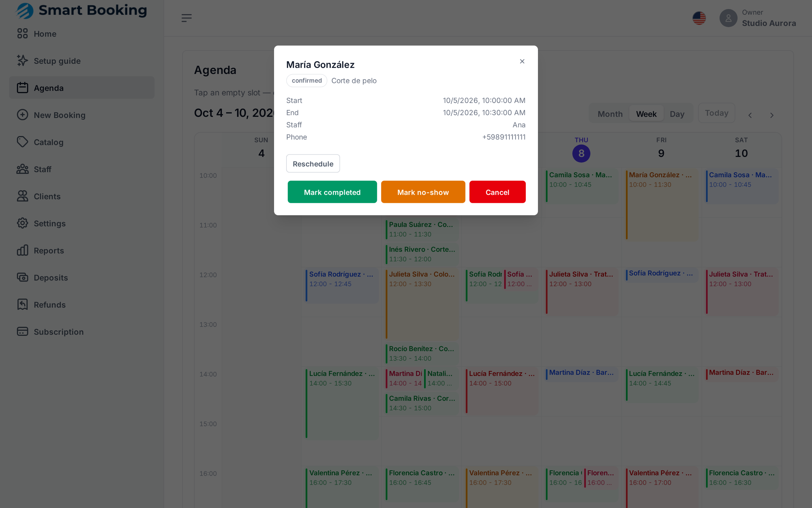Open the Clients menu item

point(81,196)
